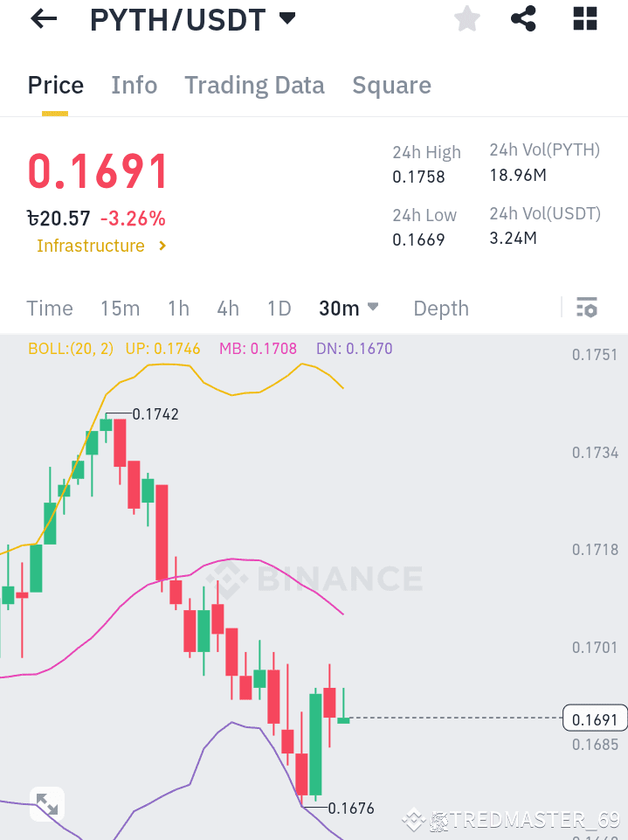Screen dimensions: 628x840
Task: Open the Square tab
Action: click(391, 85)
